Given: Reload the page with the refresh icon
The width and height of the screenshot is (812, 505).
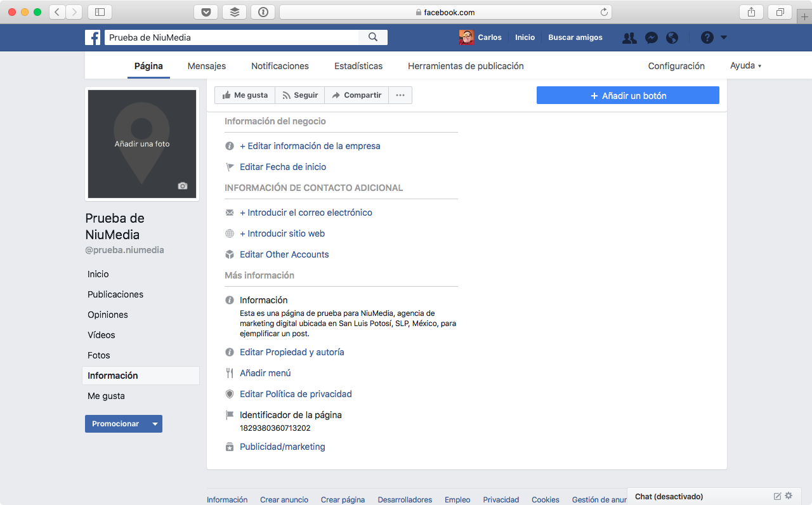Looking at the screenshot, I should tap(604, 12).
